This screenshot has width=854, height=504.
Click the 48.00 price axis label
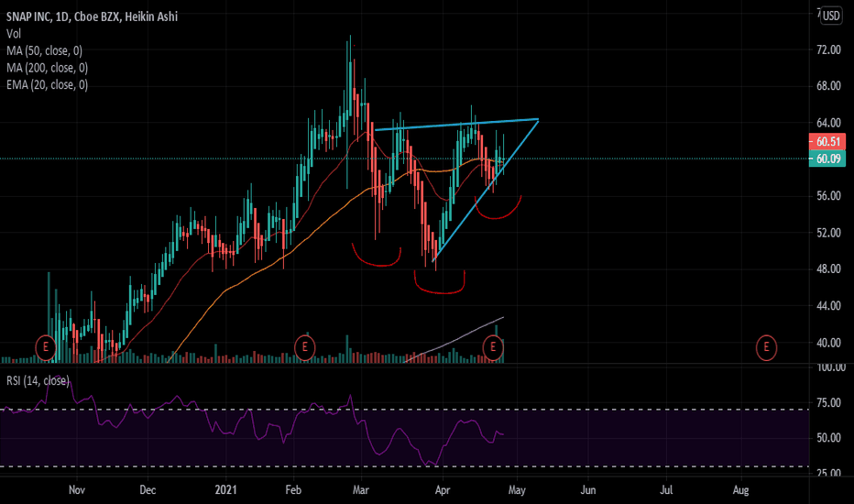coord(828,269)
